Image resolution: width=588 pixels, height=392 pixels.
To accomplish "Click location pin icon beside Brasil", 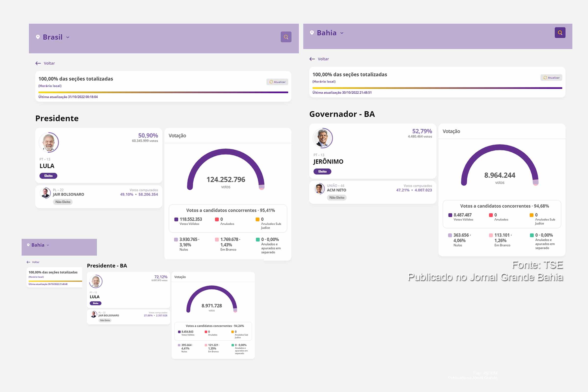I will coord(38,37).
